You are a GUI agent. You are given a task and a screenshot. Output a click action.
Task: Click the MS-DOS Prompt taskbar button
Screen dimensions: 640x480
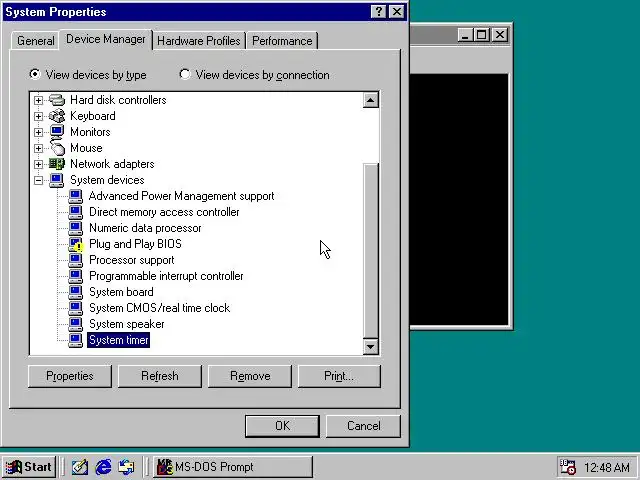click(x=233, y=467)
